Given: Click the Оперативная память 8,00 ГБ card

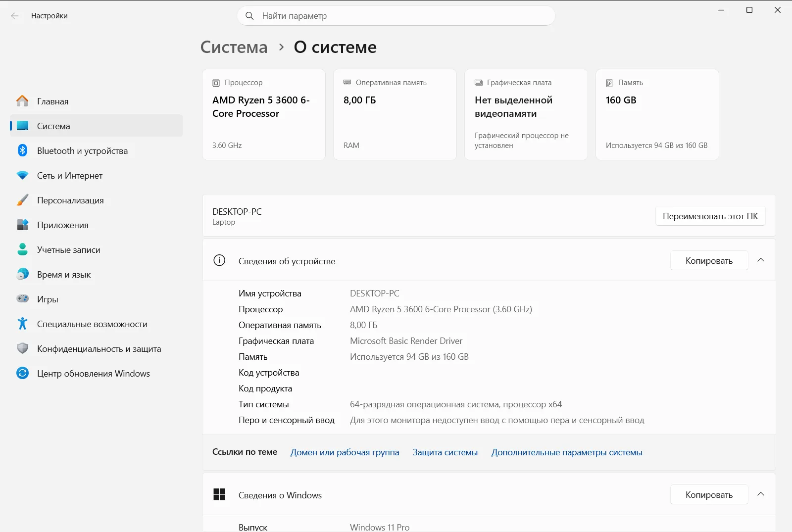Looking at the screenshot, I should tap(395, 114).
